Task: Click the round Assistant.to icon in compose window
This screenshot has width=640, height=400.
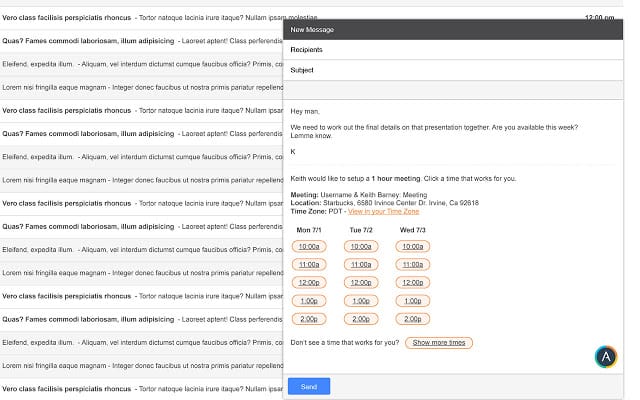Action: point(606,357)
